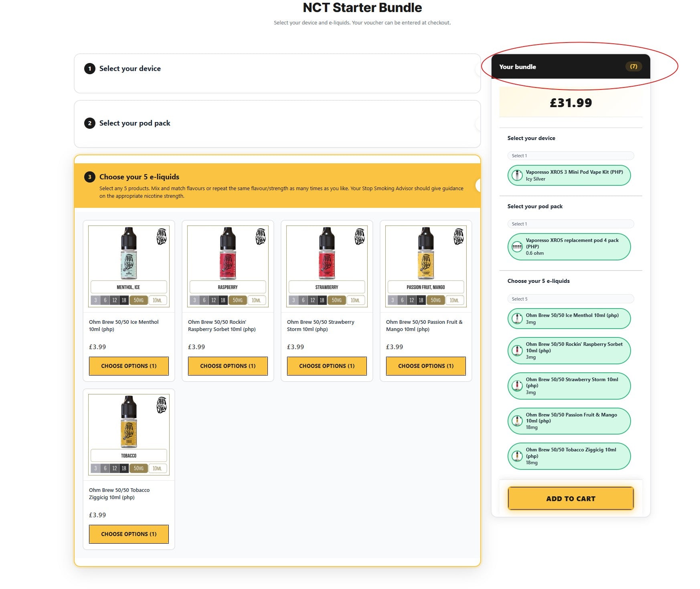The image size is (700, 589).
Task: Add the bundle to cart
Action: [x=570, y=498]
